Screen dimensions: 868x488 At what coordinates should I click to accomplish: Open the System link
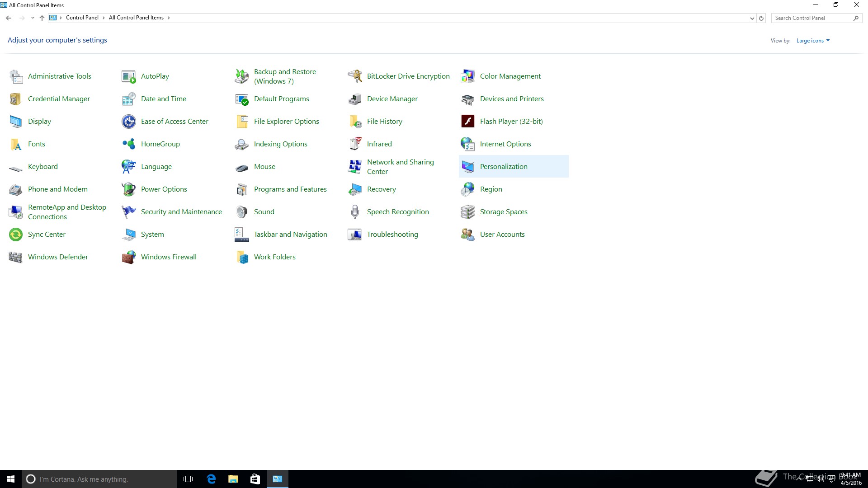[152, 235]
